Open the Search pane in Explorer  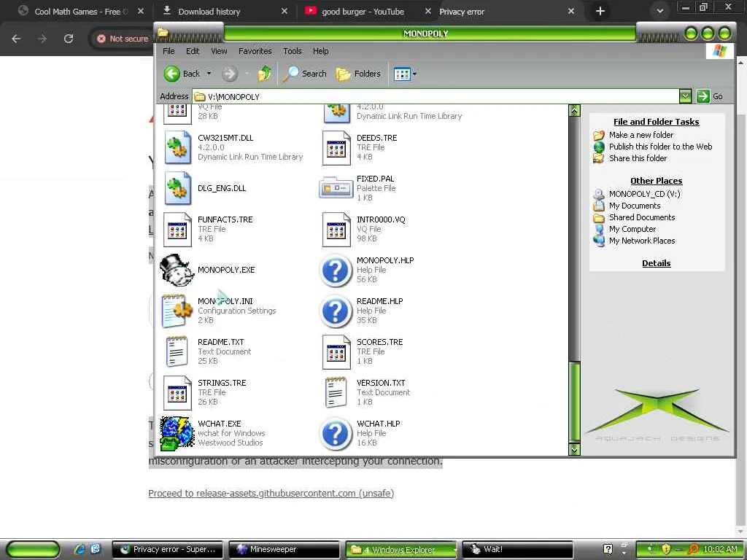click(x=304, y=74)
